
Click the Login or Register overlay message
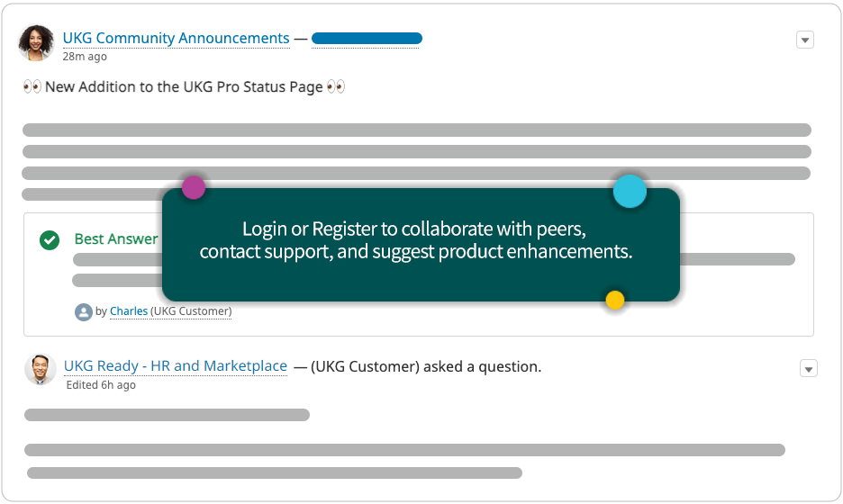(416, 240)
